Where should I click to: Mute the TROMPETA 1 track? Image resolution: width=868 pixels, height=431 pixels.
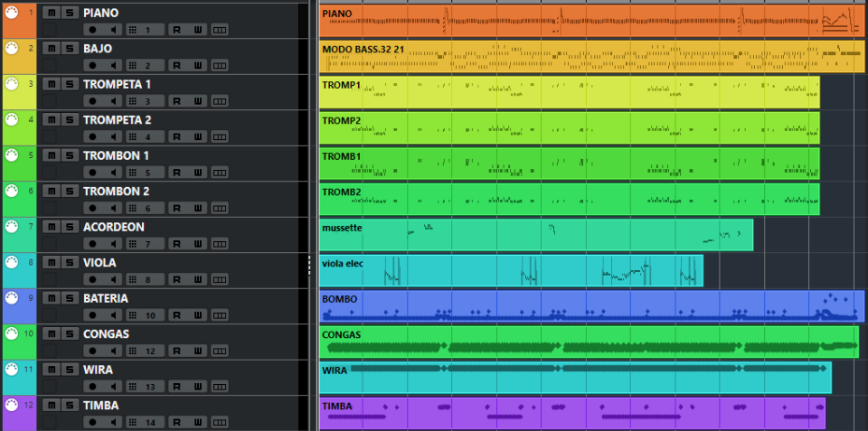(51, 84)
